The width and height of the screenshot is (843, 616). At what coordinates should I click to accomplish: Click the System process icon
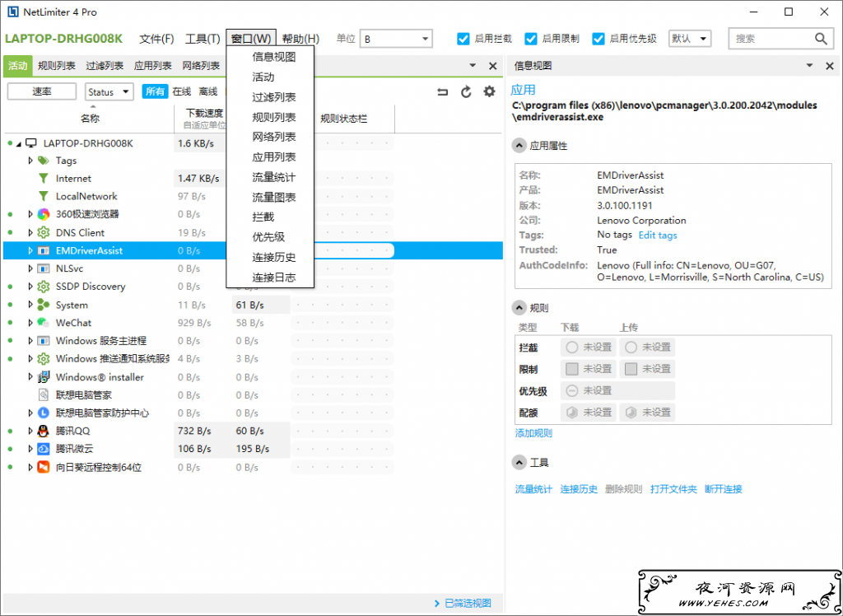(x=44, y=305)
